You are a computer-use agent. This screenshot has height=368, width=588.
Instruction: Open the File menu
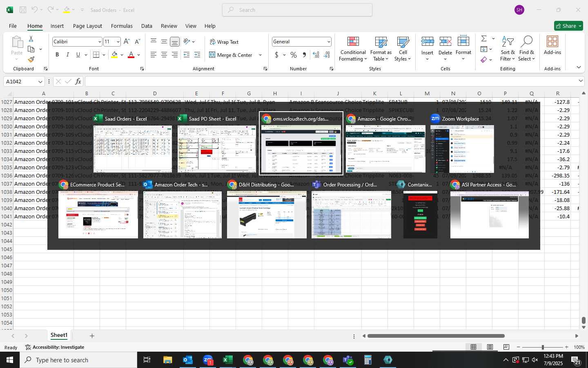[x=13, y=26]
